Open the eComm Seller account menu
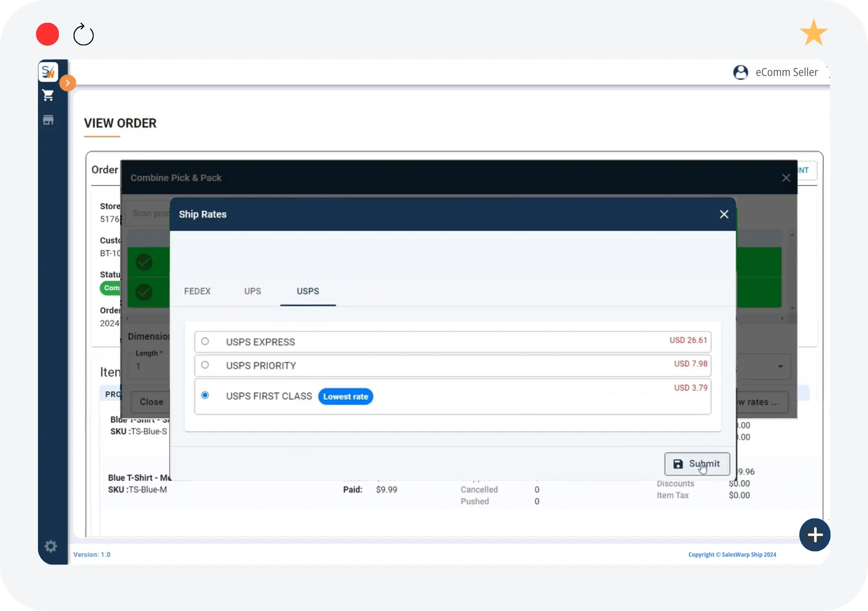868x611 pixels. [x=786, y=72]
